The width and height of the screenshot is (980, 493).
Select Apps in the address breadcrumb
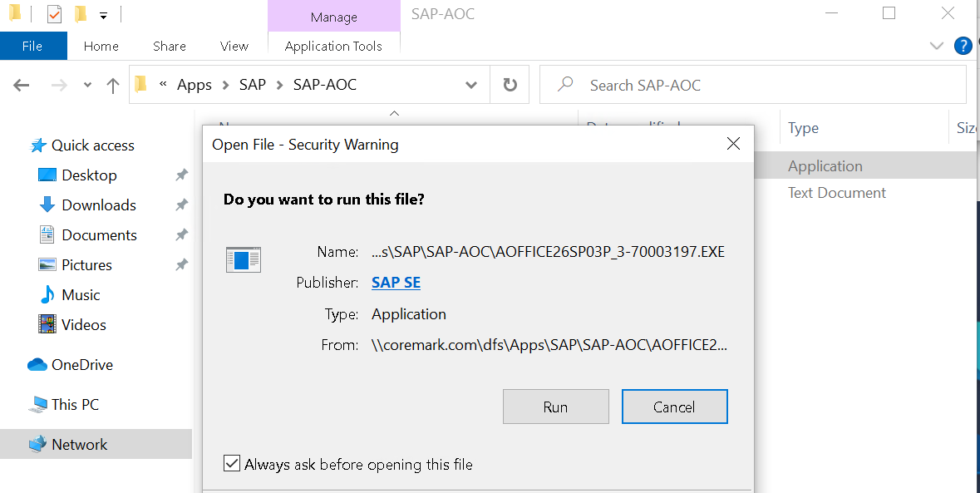[x=195, y=84]
